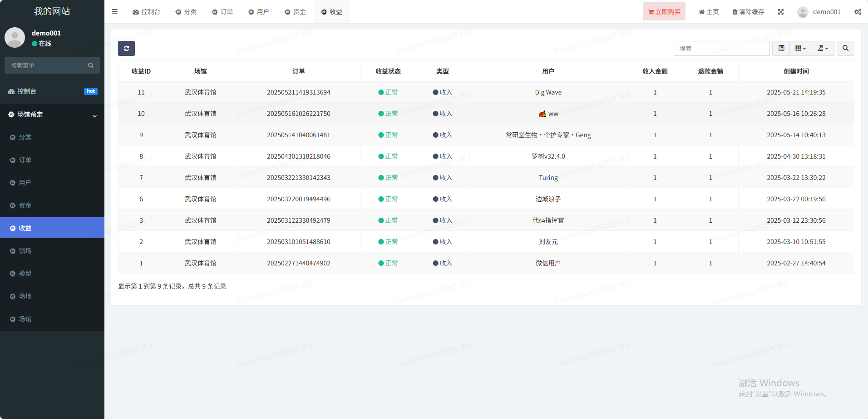
Task: Toggle the sidebar hamburger menu
Action: click(x=115, y=12)
